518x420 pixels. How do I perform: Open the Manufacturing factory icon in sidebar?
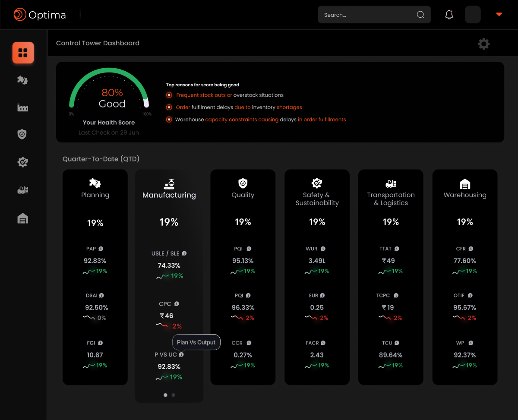click(22, 107)
